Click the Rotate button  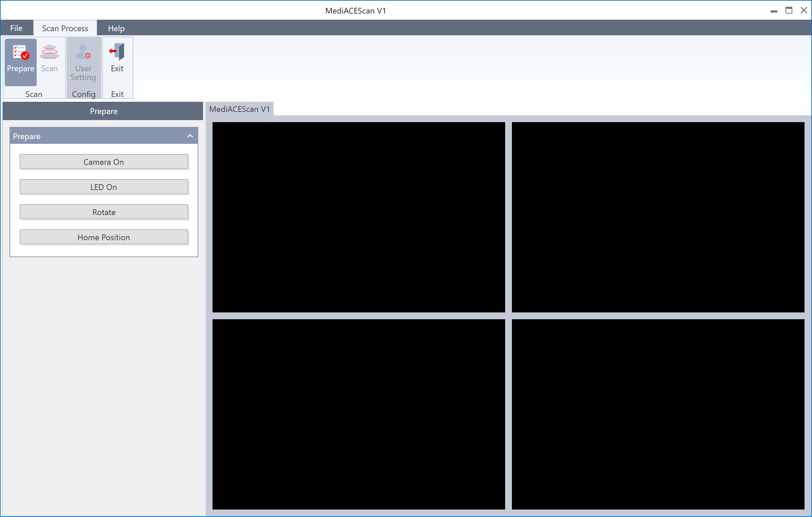[104, 212]
